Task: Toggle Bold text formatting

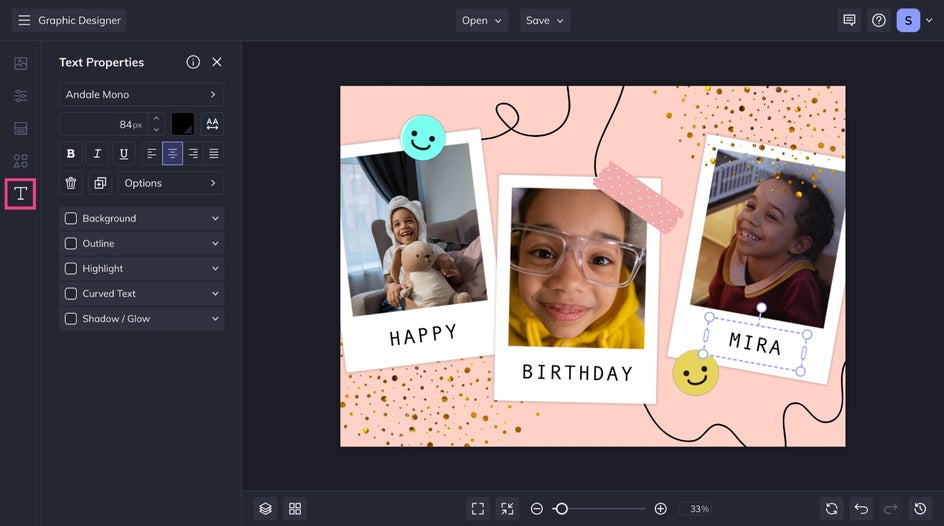Action: pyautogui.click(x=70, y=153)
